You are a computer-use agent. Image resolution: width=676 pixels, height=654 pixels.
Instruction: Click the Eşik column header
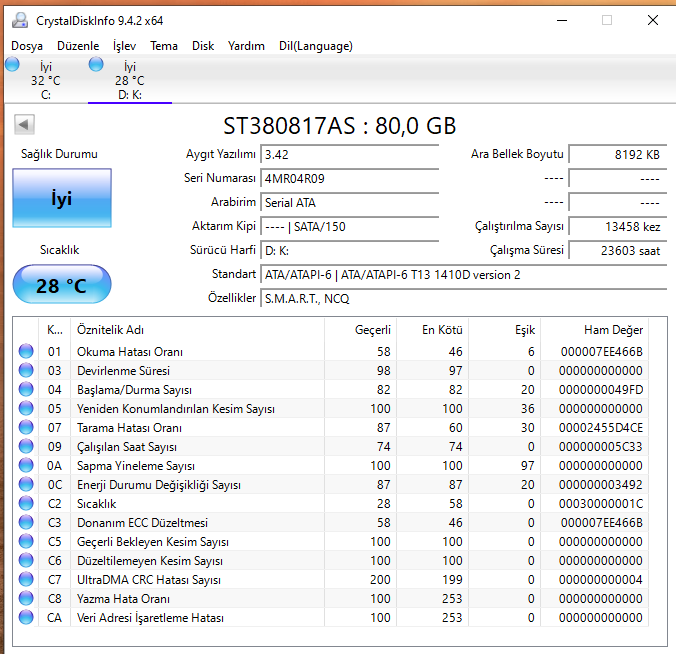click(x=504, y=330)
